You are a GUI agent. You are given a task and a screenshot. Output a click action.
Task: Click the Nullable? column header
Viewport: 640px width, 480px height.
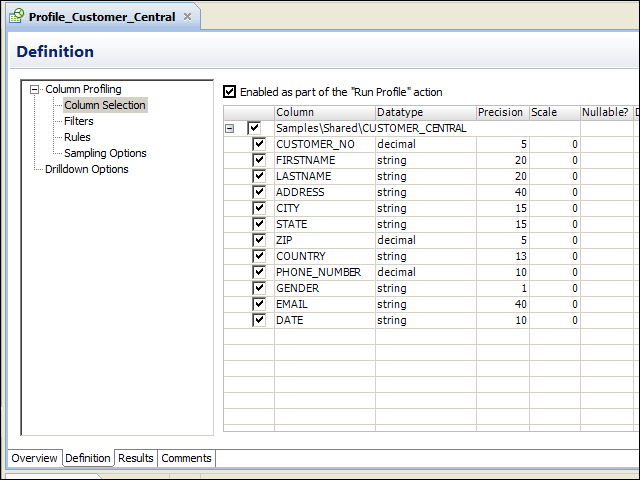click(x=607, y=112)
